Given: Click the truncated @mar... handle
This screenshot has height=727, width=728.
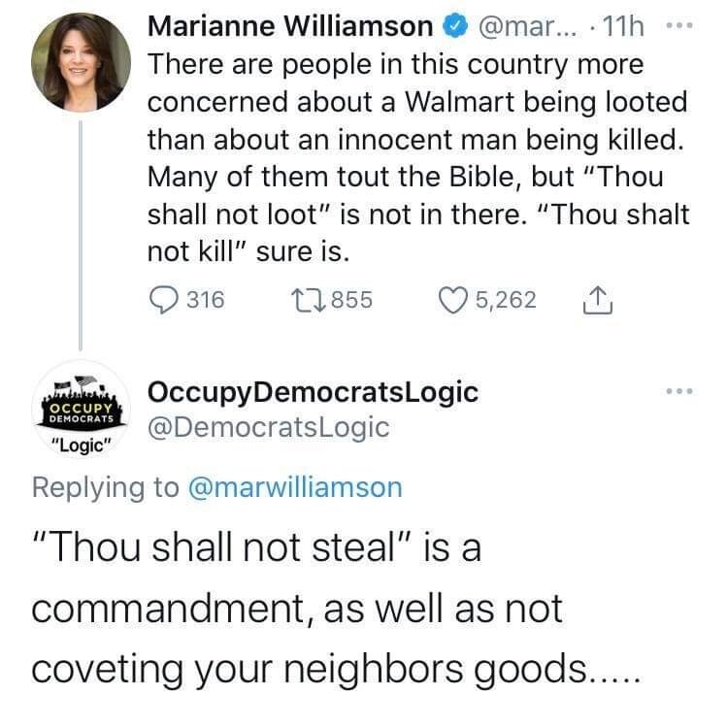Looking at the screenshot, I should point(514,28).
